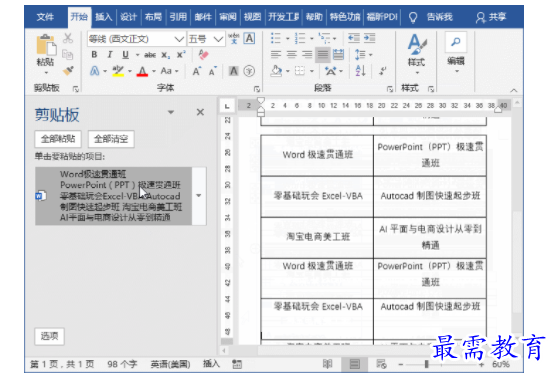Click the distributed alignment icon

pyautogui.click(x=338, y=54)
